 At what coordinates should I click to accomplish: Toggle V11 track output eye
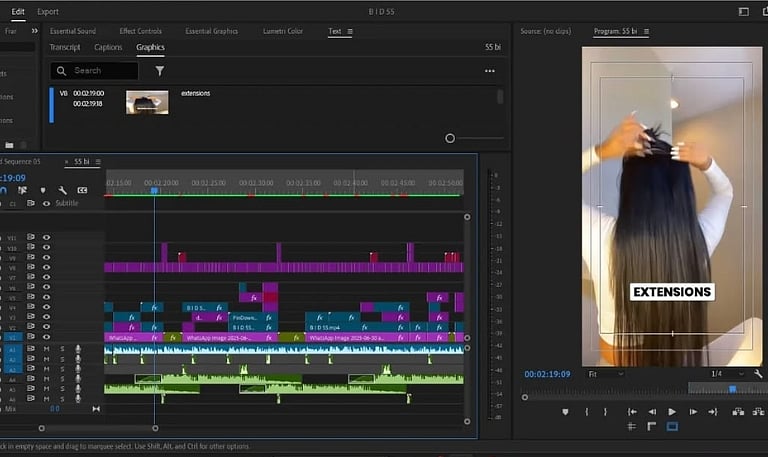click(x=47, y=237)
